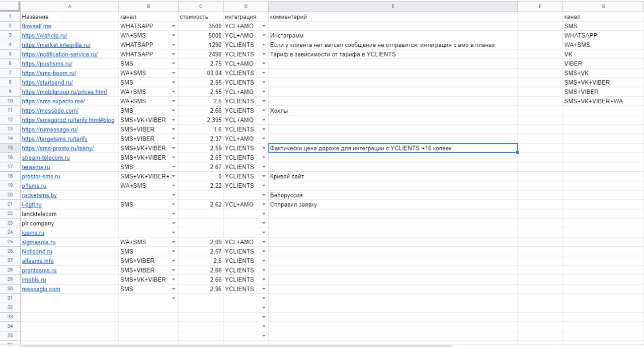Open integration dropdown in i-dgtl.ru row
644x347 pixels.
(x=264, y=204)
